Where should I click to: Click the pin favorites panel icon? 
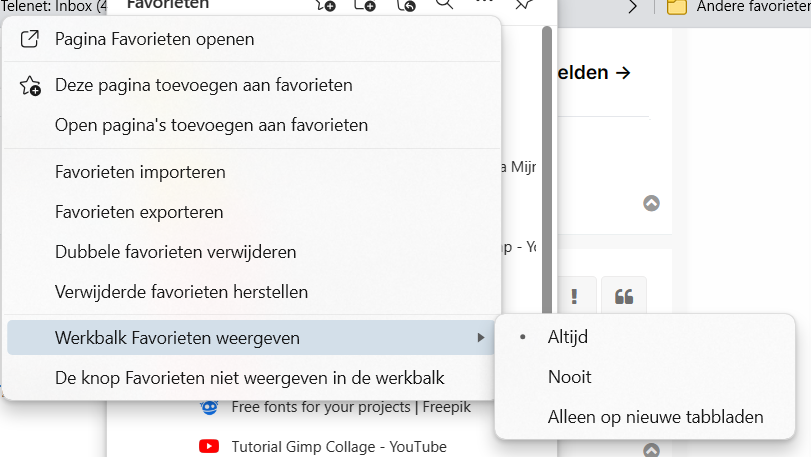click(524, 5)
